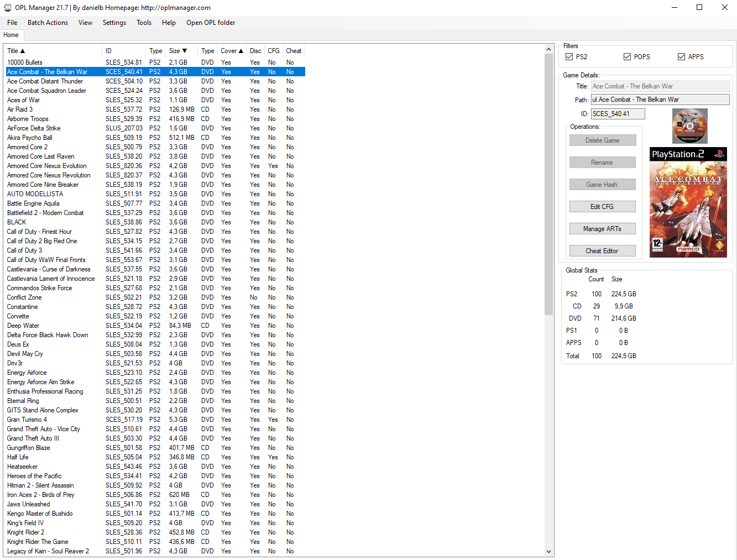Select Castlevania - Curse of Darkness
Viewport: 737px width, 560px height.
tap(155, 269)
